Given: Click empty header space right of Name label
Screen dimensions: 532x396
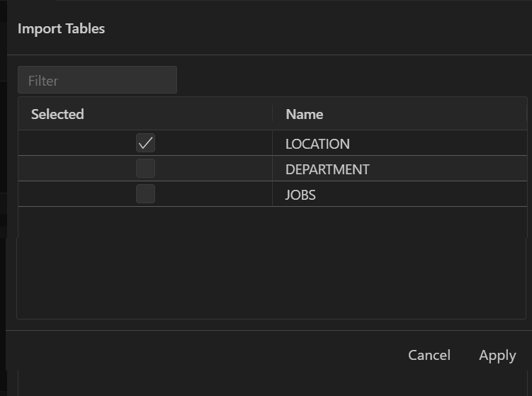Looking at the screenshot, I should tap(425, 114).
